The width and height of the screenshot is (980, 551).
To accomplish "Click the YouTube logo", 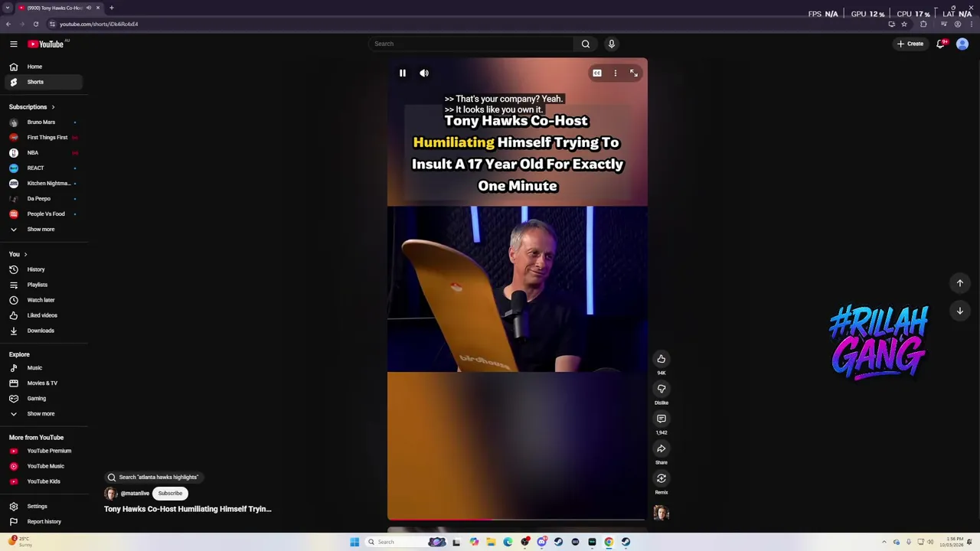I will click(x=46, y=44).
